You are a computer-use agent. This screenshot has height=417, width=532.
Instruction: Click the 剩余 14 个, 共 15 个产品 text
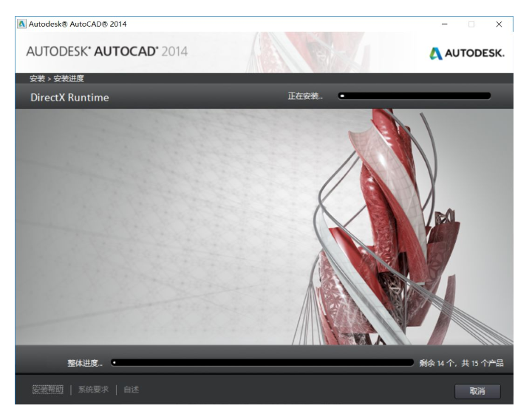tap(461, 363)
